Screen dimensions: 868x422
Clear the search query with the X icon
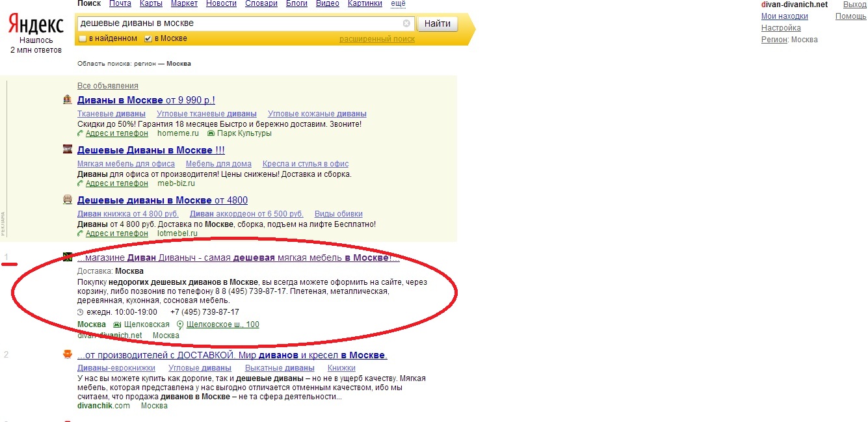407,23
